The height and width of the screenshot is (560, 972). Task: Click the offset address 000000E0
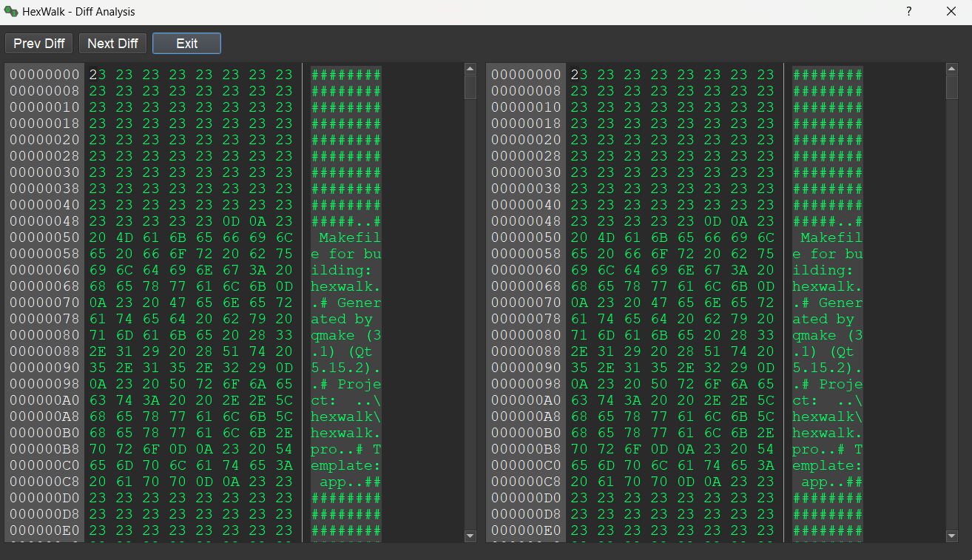[x=44, y=530]
